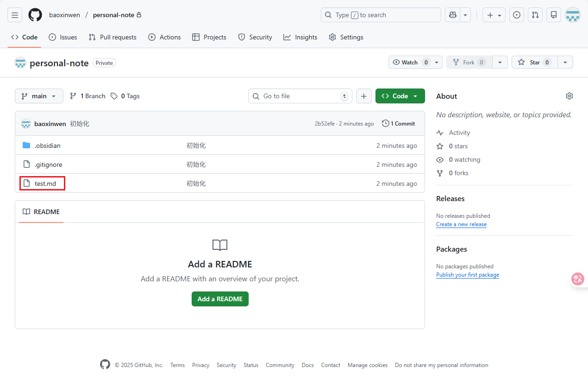This screenshot has width=588, height=380.
Task: Click the GitHub logo home icon
Action: (x=35, y=15)
